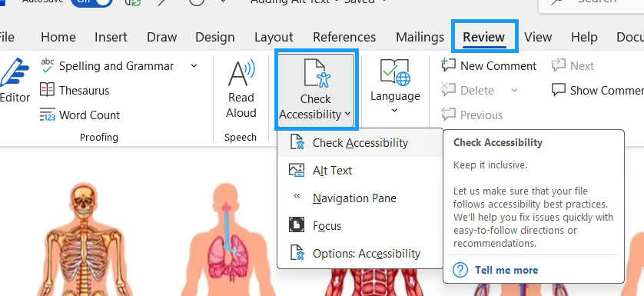644x296 pixels.
Task: Switch to the Design tab
Action: (215, 37)
